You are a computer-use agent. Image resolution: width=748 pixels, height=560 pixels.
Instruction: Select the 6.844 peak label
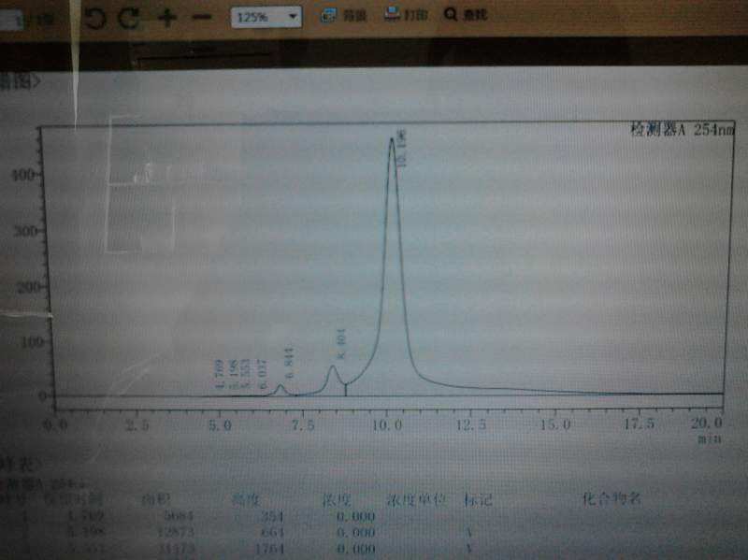tap(289, 363)
